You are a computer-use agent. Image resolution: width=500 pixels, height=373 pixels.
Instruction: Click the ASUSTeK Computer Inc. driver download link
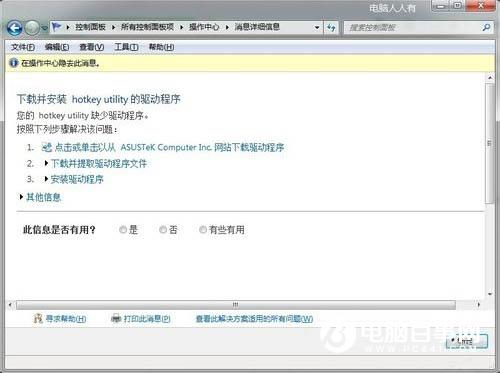169,147
